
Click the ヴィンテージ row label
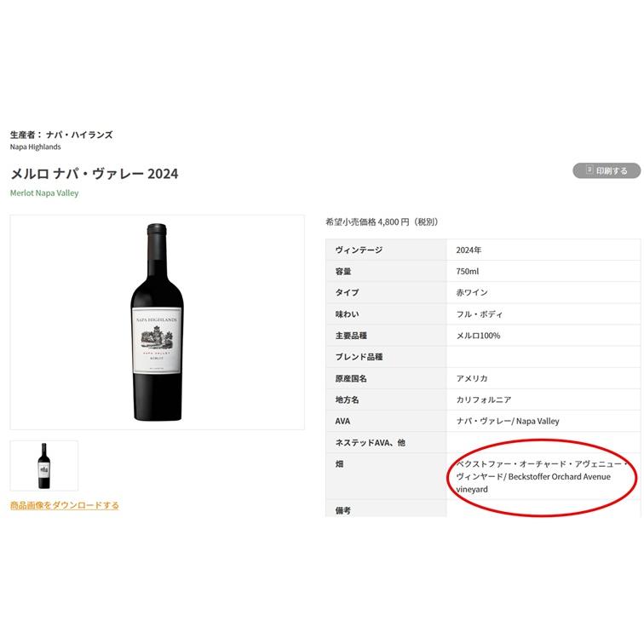(359, 250)
